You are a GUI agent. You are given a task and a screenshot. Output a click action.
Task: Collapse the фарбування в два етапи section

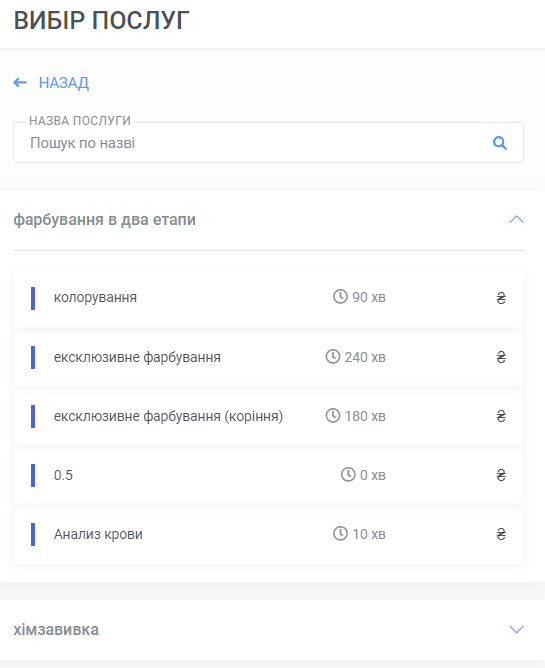click(516, 219)
